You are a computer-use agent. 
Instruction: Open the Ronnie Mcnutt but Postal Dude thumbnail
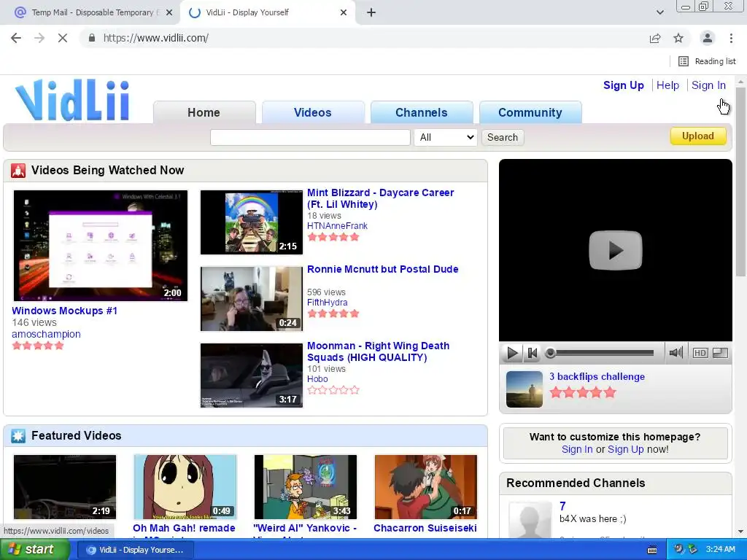(252, 298)
